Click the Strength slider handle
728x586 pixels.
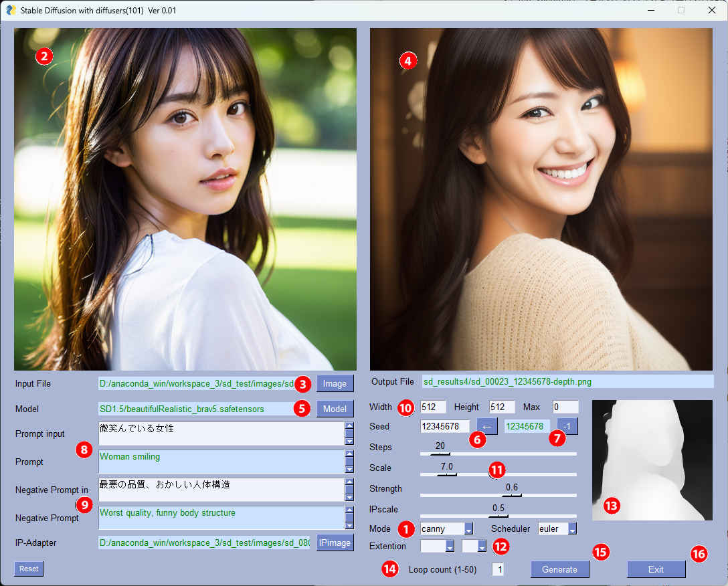click(512, 495)
